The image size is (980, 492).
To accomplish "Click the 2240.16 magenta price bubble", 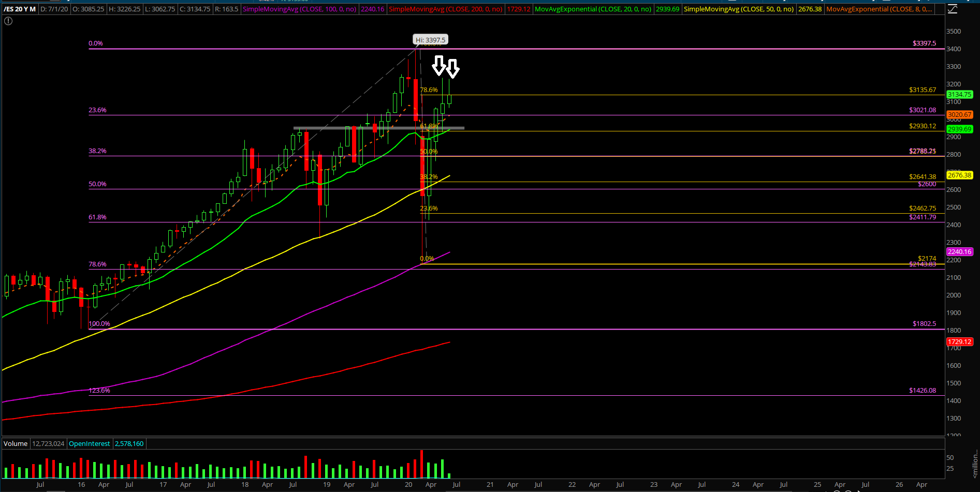I will tap(960, 252).
